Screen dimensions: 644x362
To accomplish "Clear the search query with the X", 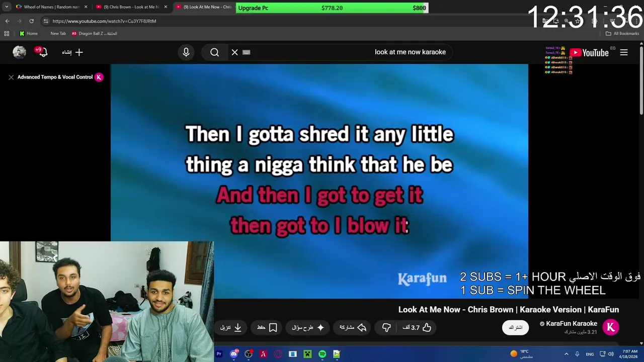I will [235, 52].
